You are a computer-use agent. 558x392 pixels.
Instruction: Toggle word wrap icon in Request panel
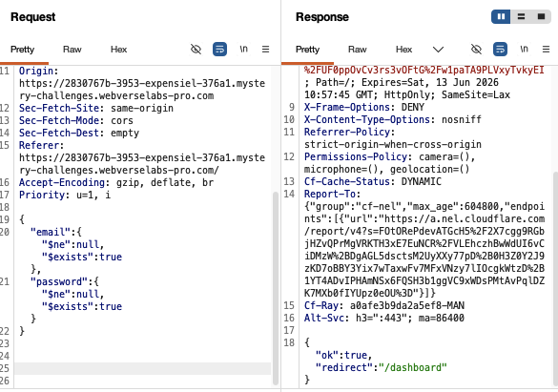tap(219, 49)
